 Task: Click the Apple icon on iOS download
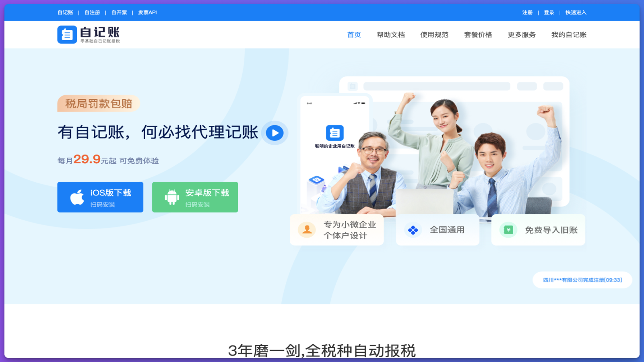pyautogui.click(x=77, y=197)
